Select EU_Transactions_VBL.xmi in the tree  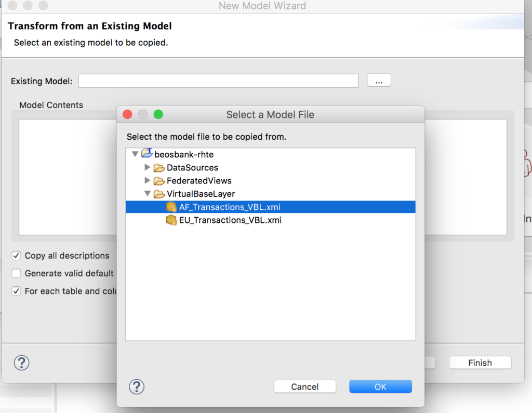[x=230, y=220]
